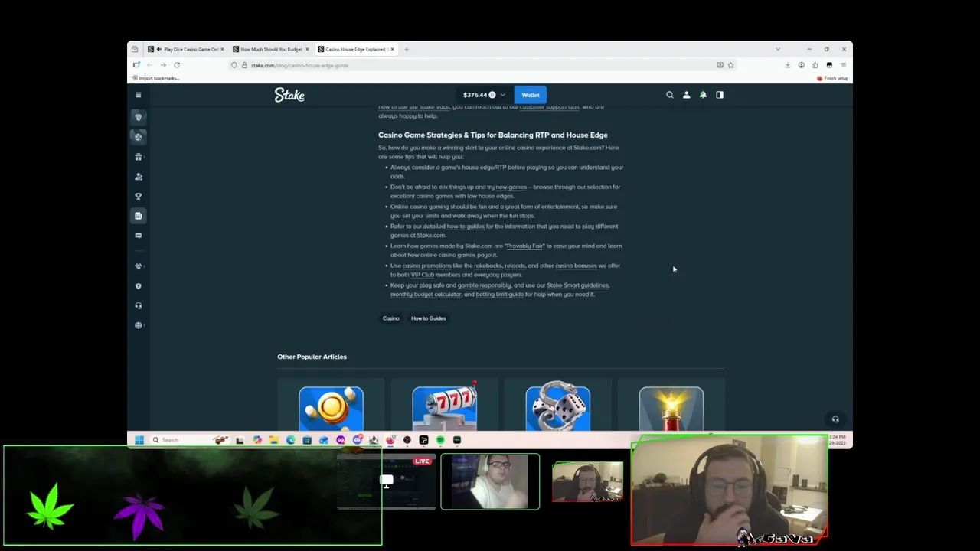Open browser extensions puzzle icon
The width and height of the screenshot is (980, 551).
coord(815,65)
